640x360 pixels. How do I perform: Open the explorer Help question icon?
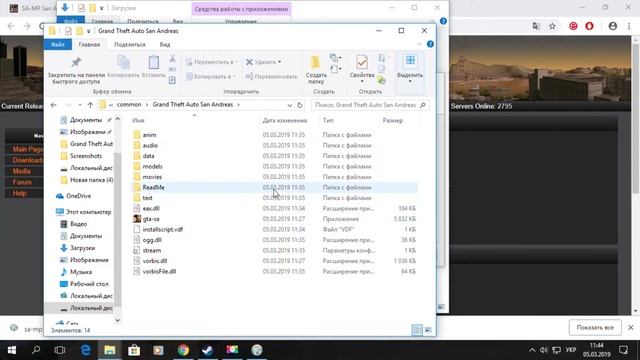click(430, 44)
